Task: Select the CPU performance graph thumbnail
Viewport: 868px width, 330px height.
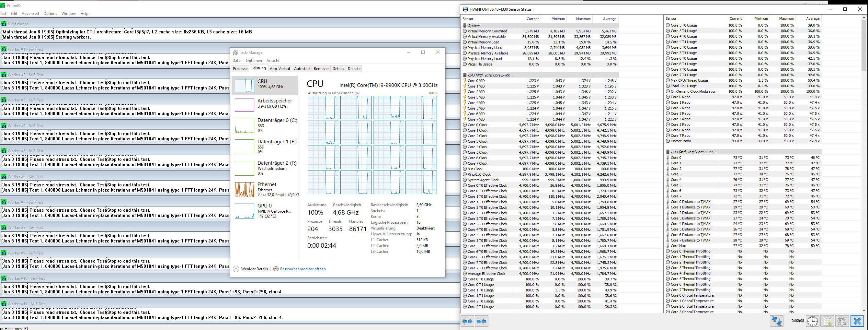Action: (244, 85)
